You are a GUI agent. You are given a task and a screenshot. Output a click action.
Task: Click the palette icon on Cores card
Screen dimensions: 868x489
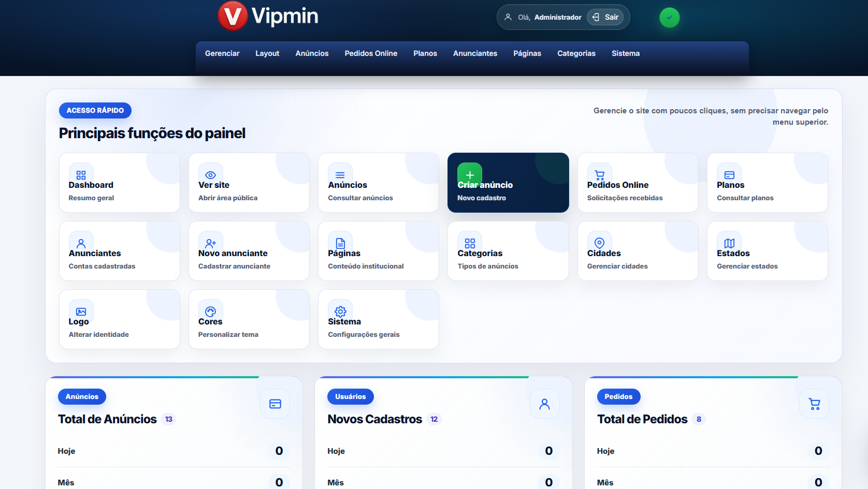click(x=211, y=312)
